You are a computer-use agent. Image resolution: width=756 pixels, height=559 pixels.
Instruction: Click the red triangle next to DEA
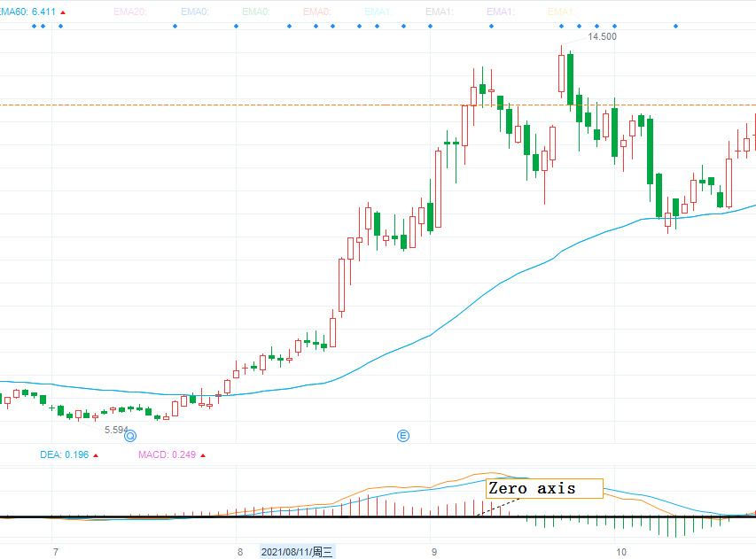96,455
